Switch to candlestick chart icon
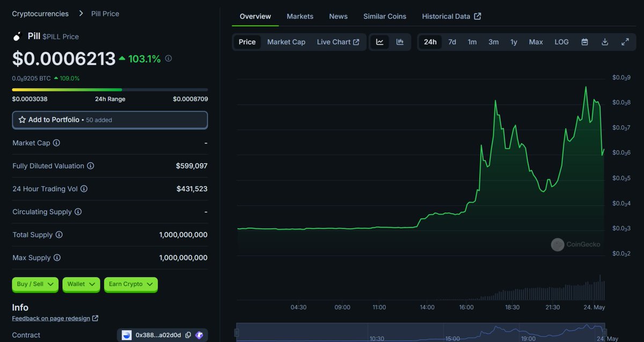This screenshot has width=644, height=342. click(x=400, y=42)
